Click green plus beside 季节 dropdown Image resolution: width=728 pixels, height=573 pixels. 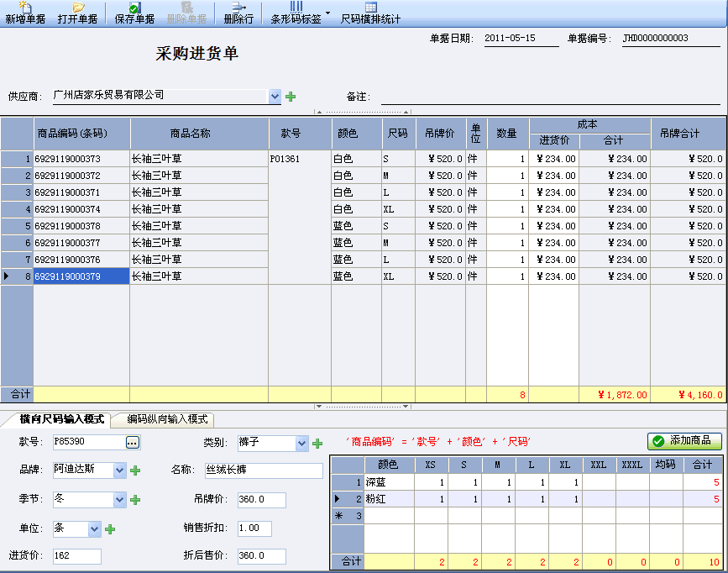point(135,500)
